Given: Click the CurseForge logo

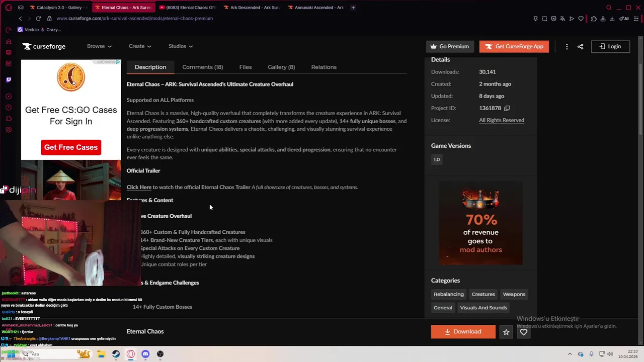Looking at the screenshot, I should point(44,46).
